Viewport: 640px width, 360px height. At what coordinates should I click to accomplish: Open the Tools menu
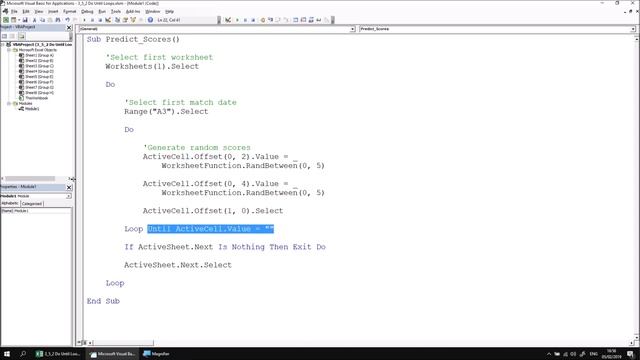coord(116,11)
